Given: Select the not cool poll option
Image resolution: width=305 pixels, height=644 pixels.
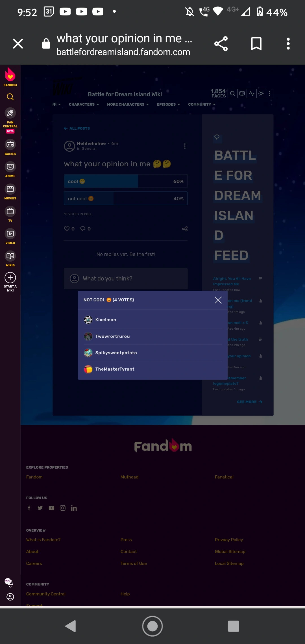Looking at the screenshot, I should (x=126, y=199).
